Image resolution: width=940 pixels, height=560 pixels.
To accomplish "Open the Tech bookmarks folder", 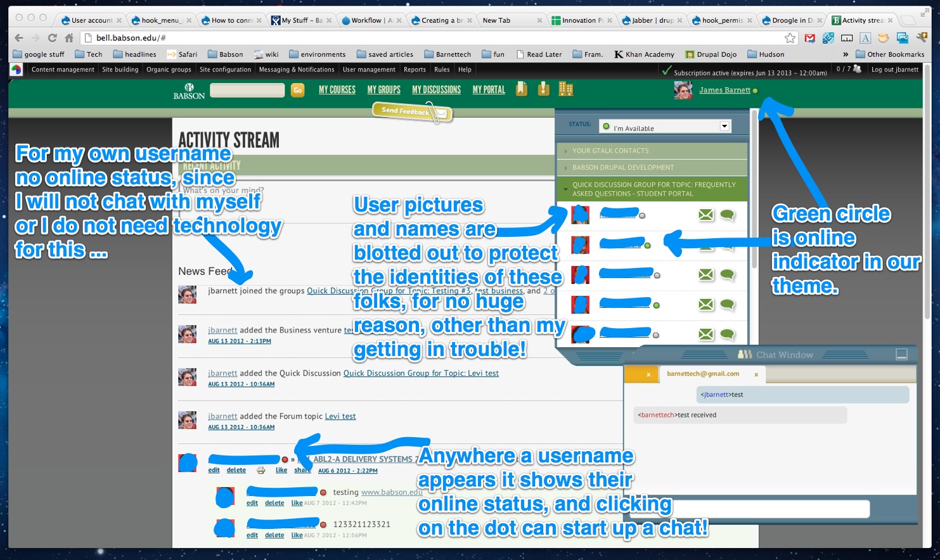I will (x=88, y=54).
